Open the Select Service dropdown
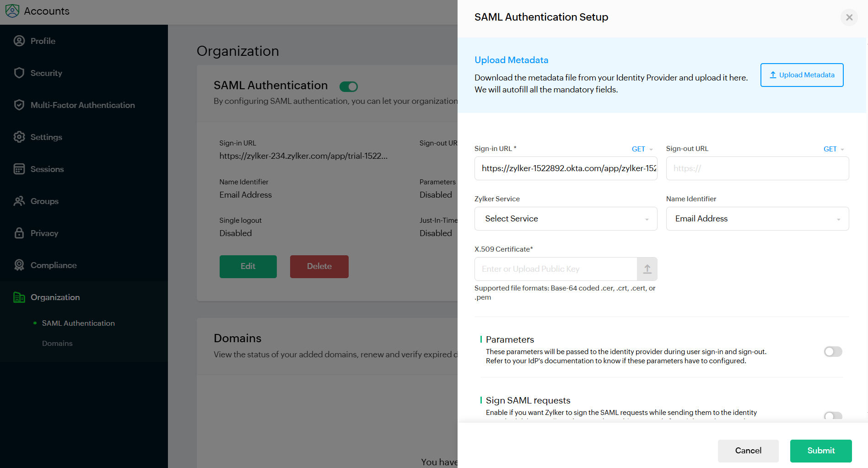 [566, 219]
